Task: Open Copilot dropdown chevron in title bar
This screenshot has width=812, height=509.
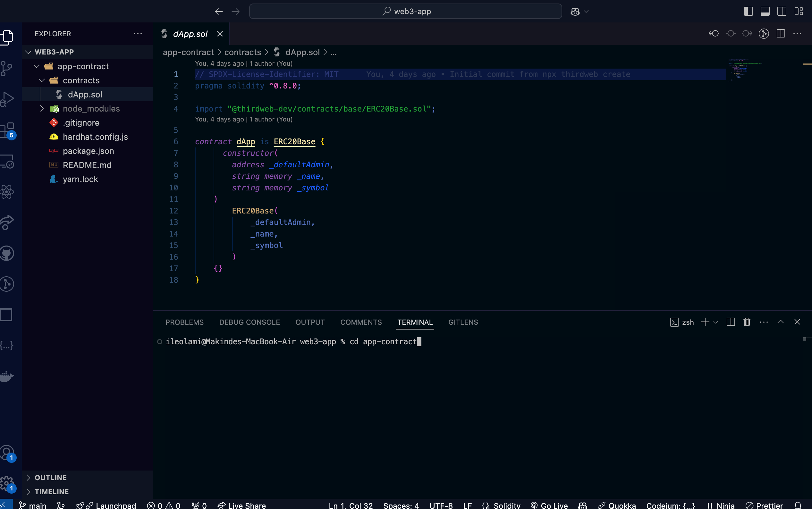Action: (x=586, y=12)
